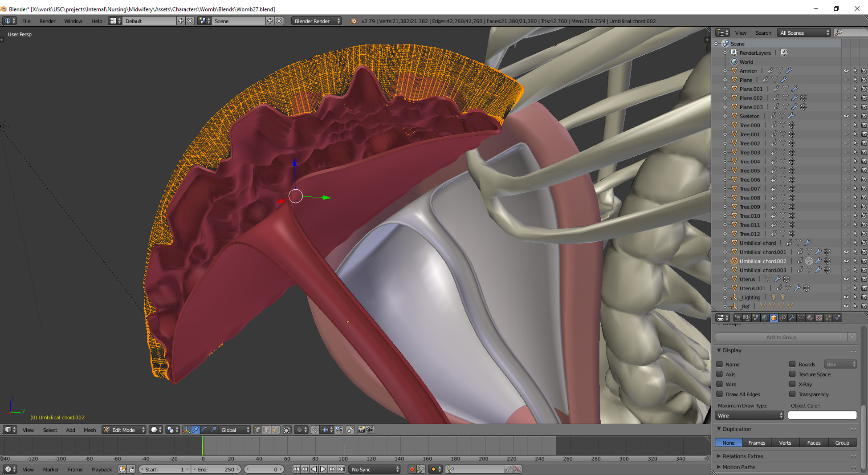
Task: Open the Modifiers properties tab (wrench icon)
Action: coord(792,318)
